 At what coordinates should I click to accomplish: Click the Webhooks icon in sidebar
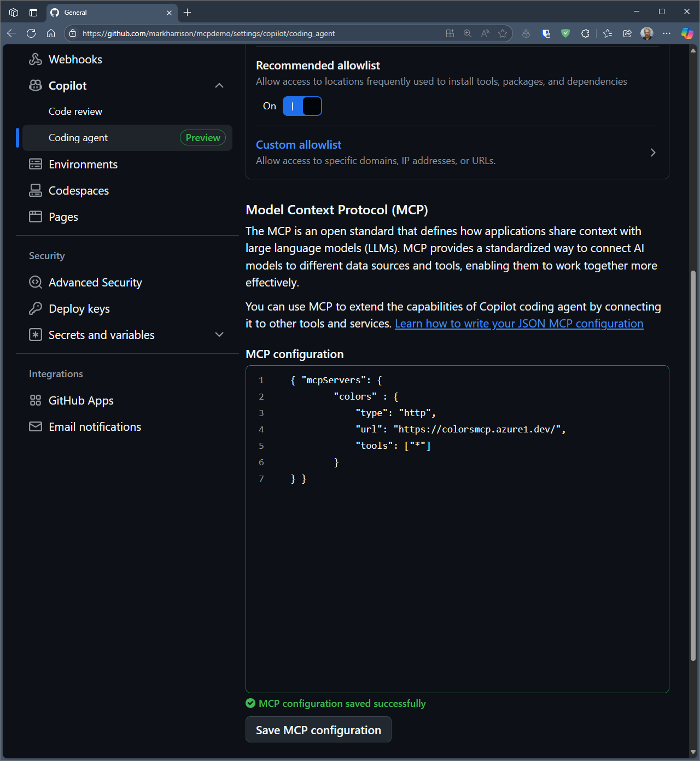point(36,60)
